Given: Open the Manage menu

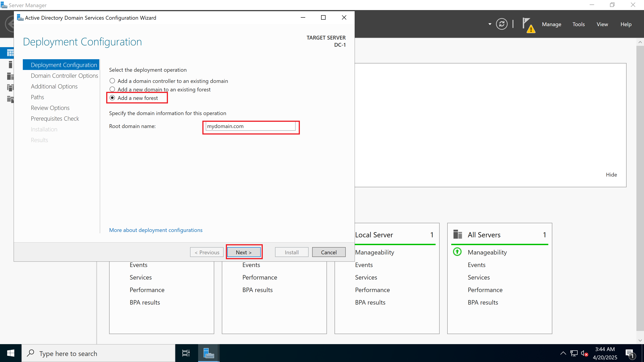Looking at the screenshot, I should pos(551,24).
